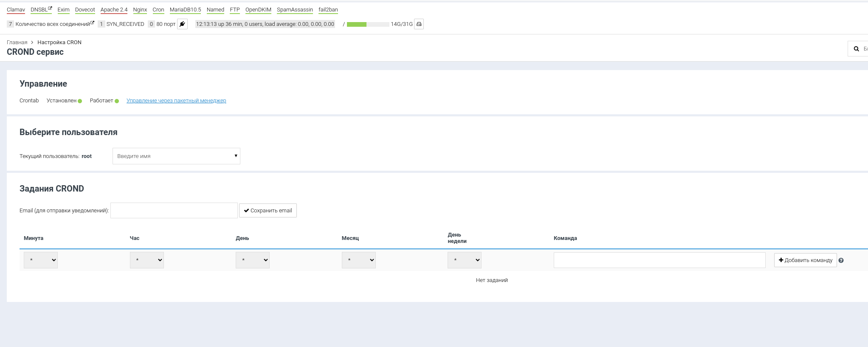868x347 pixels.
Task: Click the plug icon next to 80 порт
Action: click(x=182, y=24)
